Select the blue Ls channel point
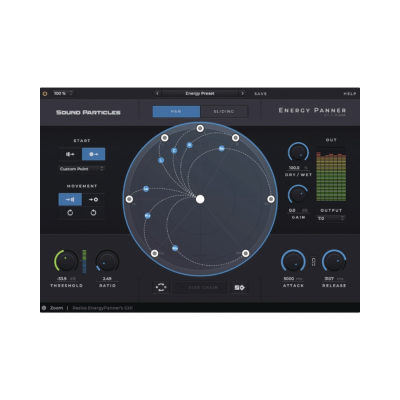Viewport: 400px width, 400px height. point(146,189)
